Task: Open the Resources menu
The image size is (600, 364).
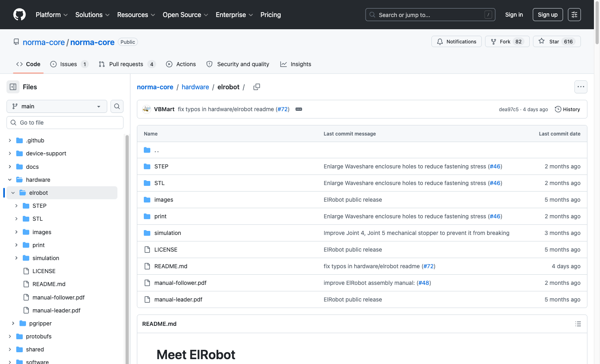Action: coord(136,15)
